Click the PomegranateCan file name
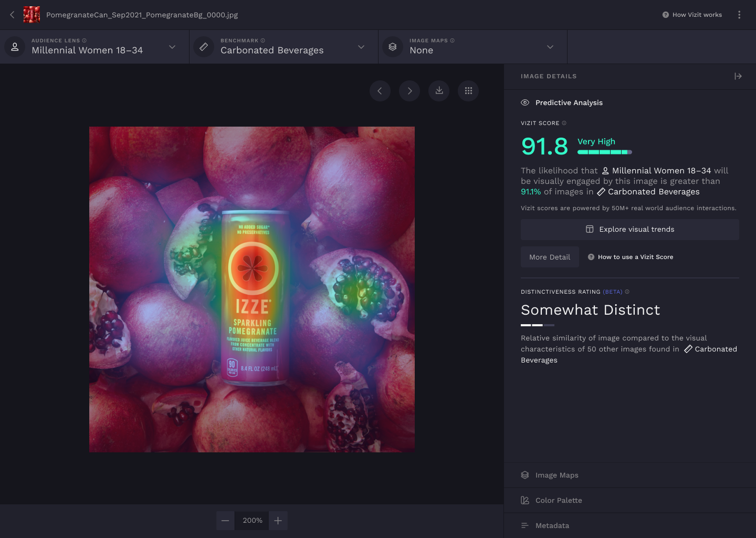This screenshot has height=538, width=756. pyautogui.click(x=142, y=15)
